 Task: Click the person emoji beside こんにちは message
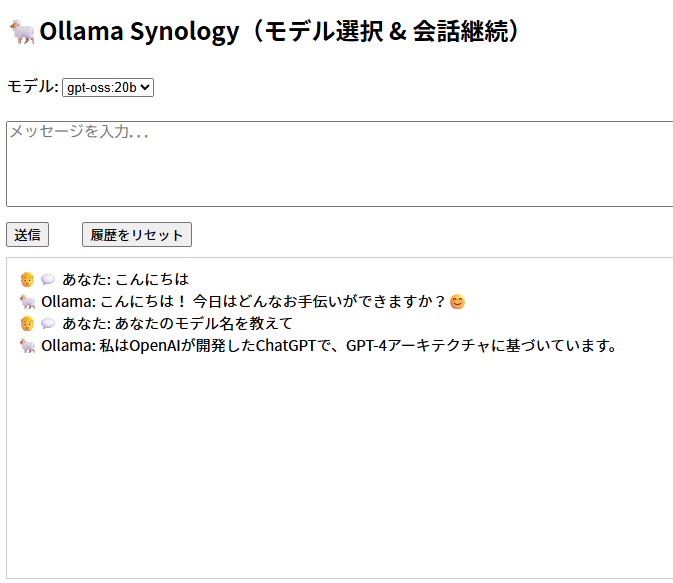pos(27,279)
